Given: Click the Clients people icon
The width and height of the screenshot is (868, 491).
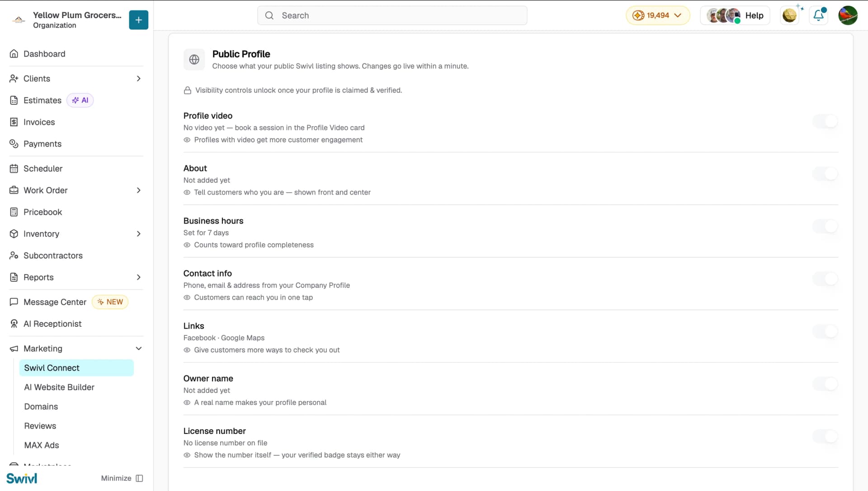Looking at the screenshot, I should (x=14, y=79).
